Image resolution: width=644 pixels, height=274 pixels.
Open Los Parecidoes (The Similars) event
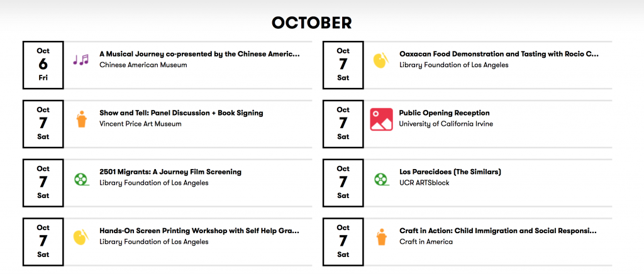pyautogui.click(x=450, y=172)
